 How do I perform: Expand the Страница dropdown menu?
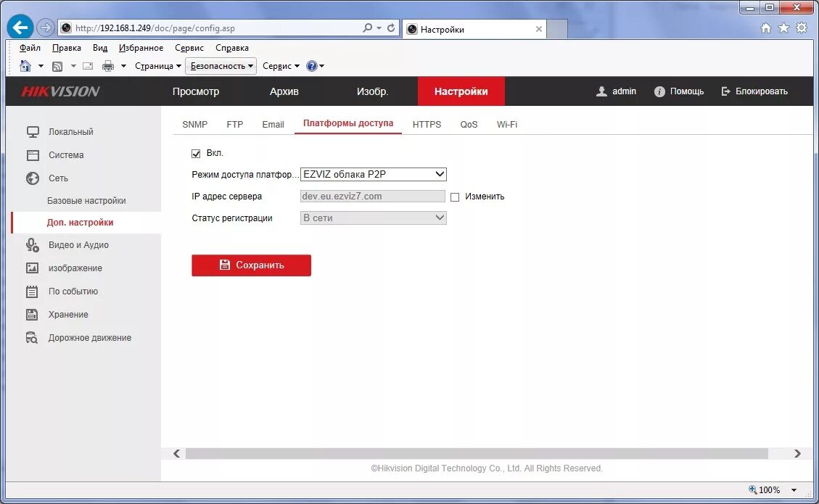pyautogui.click(x=157, y=66)
